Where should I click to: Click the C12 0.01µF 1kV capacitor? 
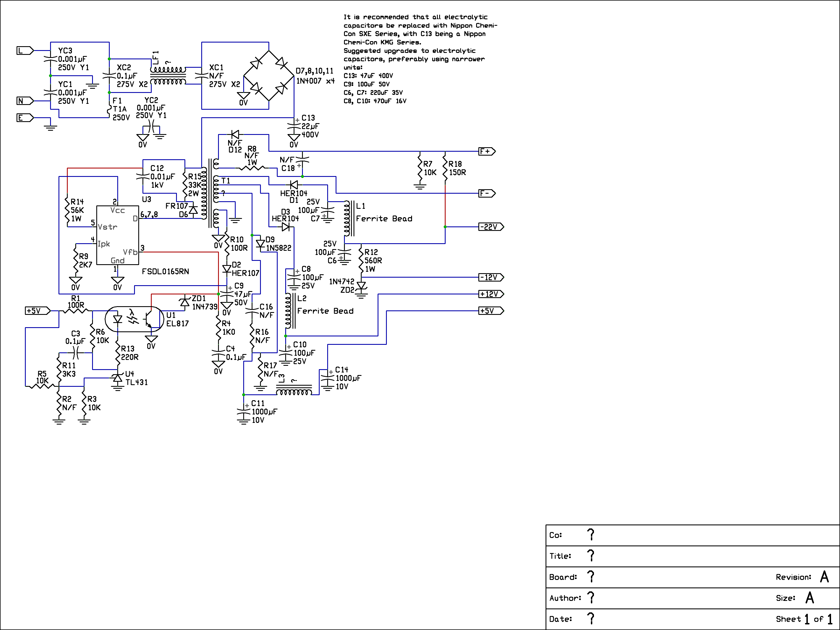143,176
